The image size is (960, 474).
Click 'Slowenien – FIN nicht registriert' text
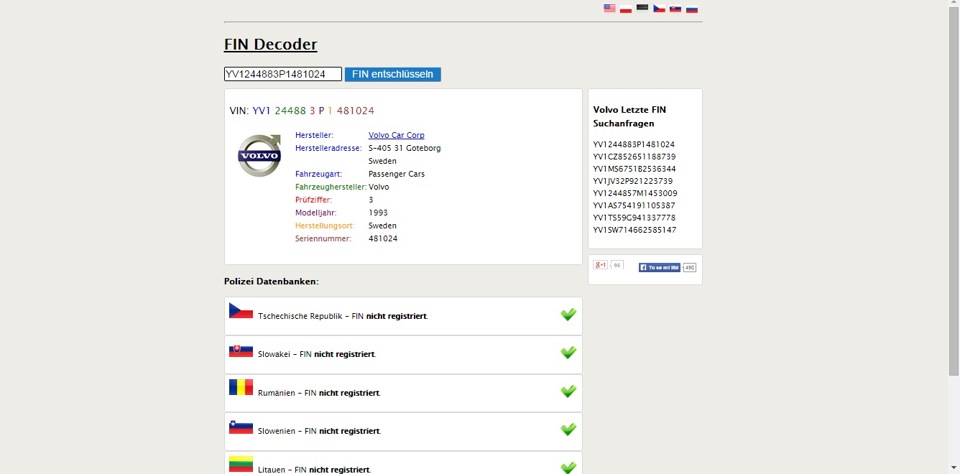320,431
